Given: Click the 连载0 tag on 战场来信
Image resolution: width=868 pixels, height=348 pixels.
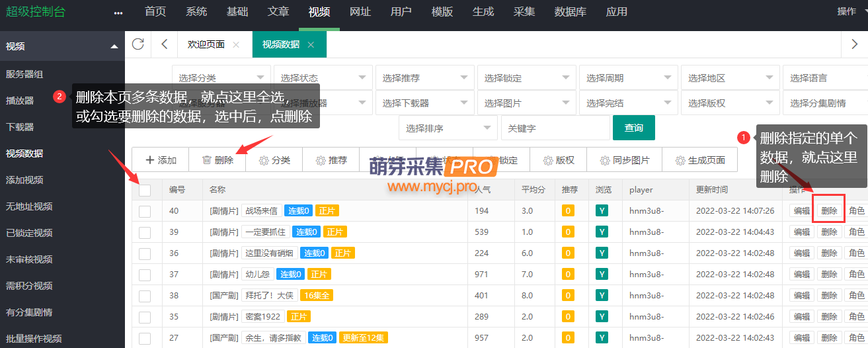Looking at the screenshot, I should (x=298, y=211).
